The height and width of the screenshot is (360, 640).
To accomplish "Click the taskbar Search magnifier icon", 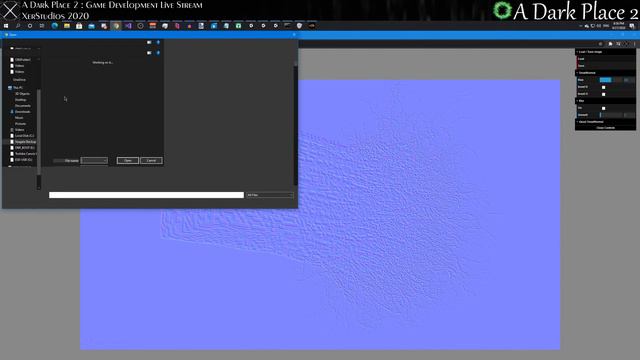I will point(18,26).
